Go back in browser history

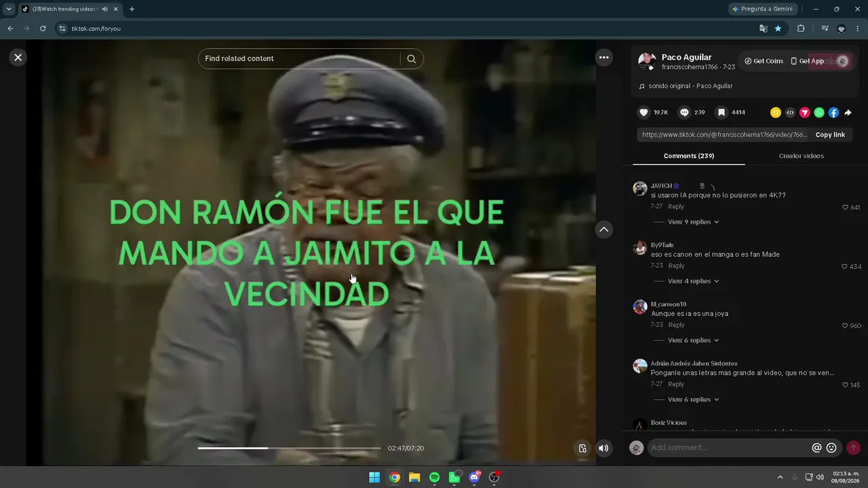coord(10,28)
